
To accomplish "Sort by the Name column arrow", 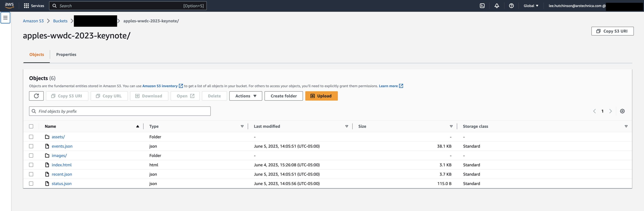I will [x=138, y=126].
